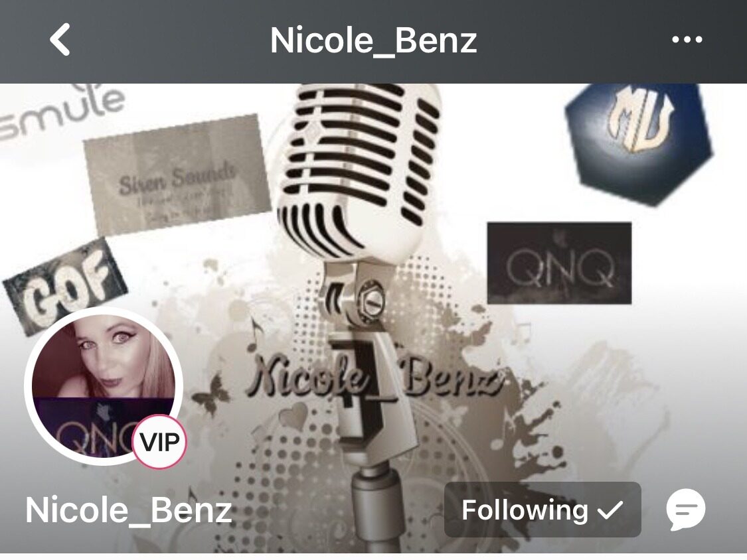The width and height of the screenshot is (747, 560).
Task: Tap the QNQ group badge image
Action: point(559,263)
